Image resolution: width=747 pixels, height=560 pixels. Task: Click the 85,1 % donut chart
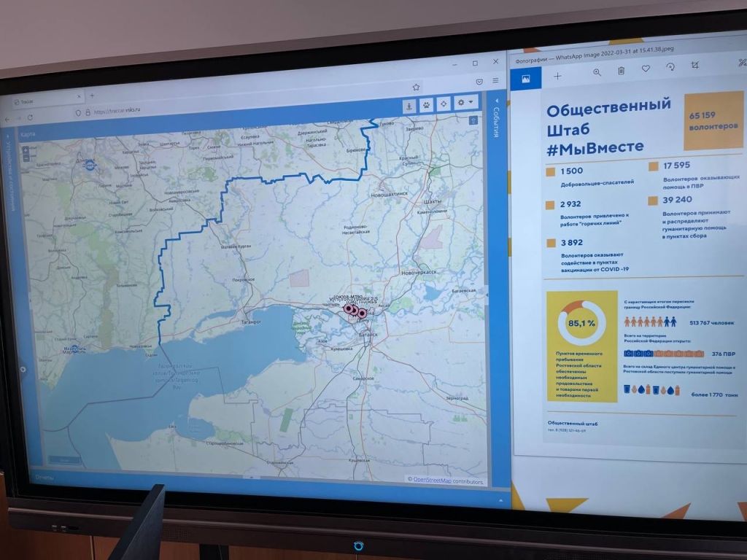pyautogui.click(x=581, y=323)
